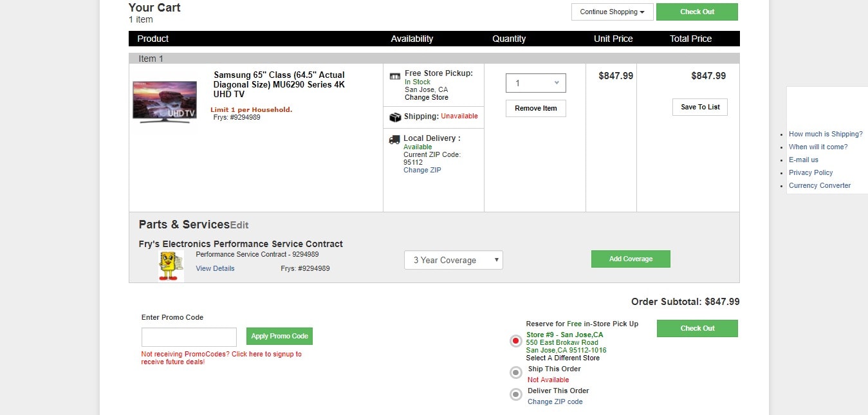Open the Samsung 65" Class TV product title

[279, 84]
